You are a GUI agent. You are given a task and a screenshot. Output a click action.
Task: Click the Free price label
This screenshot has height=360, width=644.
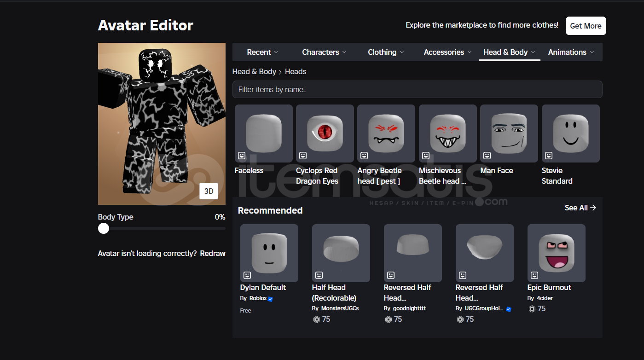click(x=246, y=311)
